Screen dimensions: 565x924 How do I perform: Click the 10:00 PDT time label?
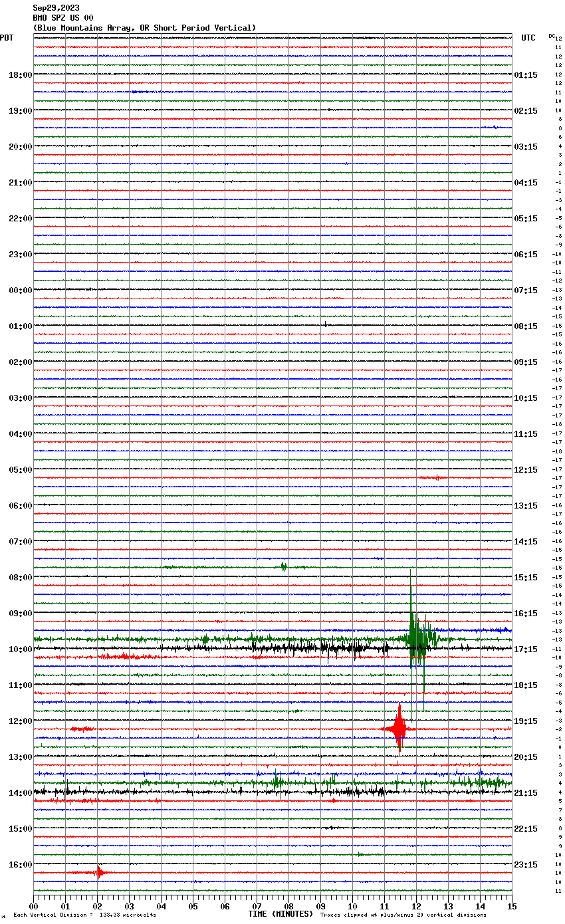point(21,649)
